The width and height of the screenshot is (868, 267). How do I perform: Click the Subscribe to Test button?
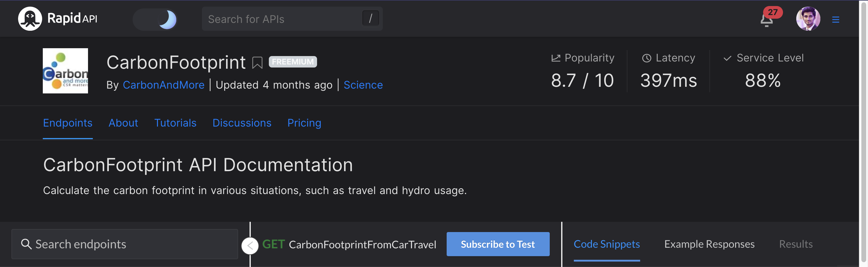point(498,244)
